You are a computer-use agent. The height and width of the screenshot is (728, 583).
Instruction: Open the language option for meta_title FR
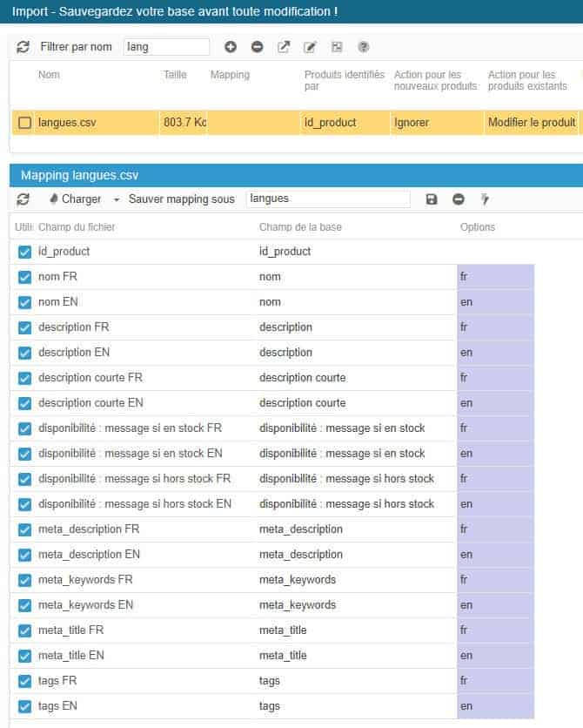[494, 630]
